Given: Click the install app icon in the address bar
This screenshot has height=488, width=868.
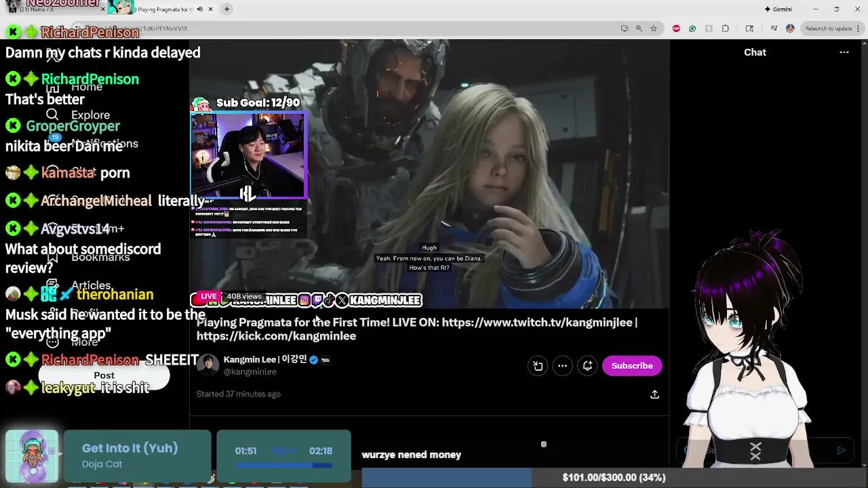Looking at the screenshot, I should (625, 28).
